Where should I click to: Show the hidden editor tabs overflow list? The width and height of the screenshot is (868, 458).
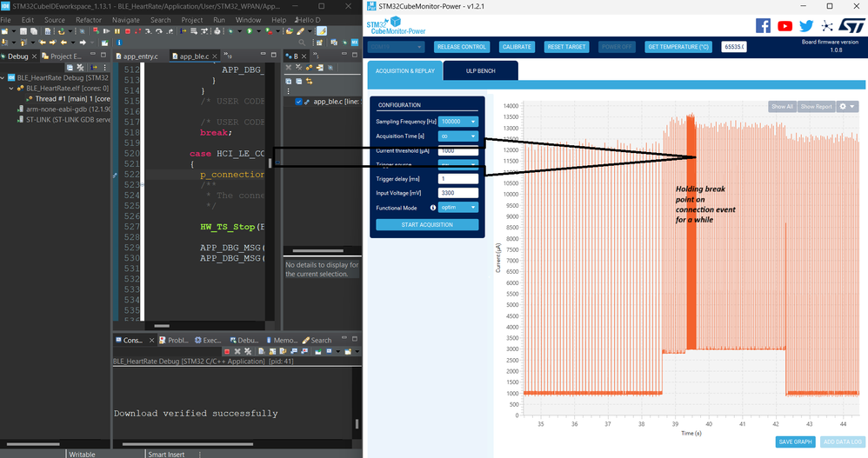[x=228, y=55]
